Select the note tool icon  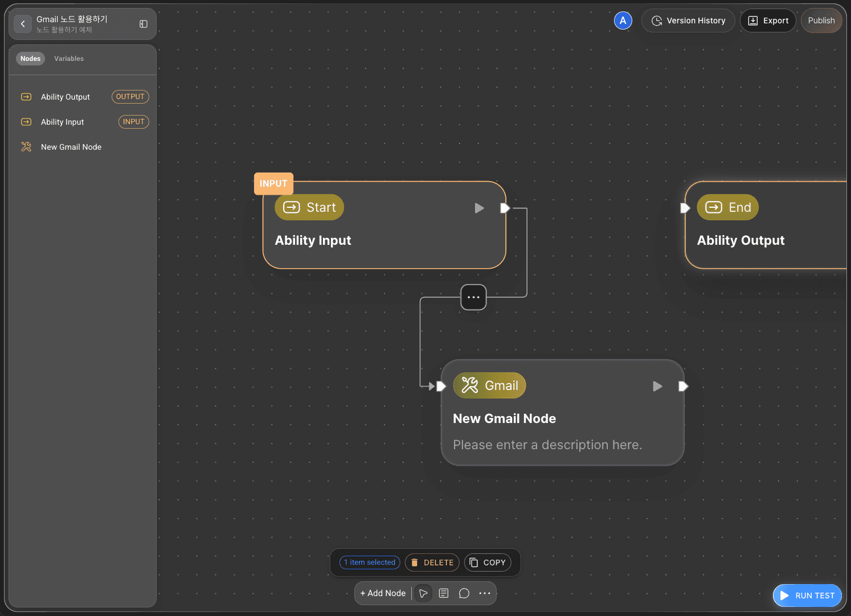(444, 593)
